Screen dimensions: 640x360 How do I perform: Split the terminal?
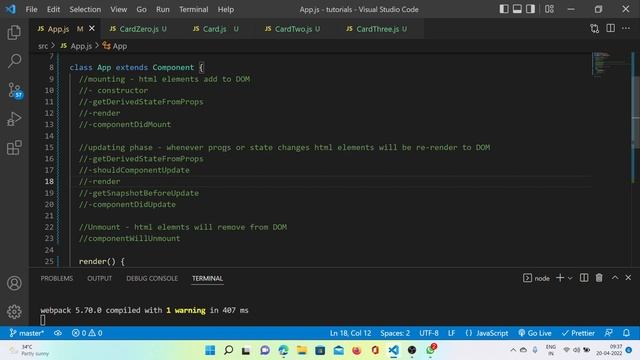click(x=584, y=278)
